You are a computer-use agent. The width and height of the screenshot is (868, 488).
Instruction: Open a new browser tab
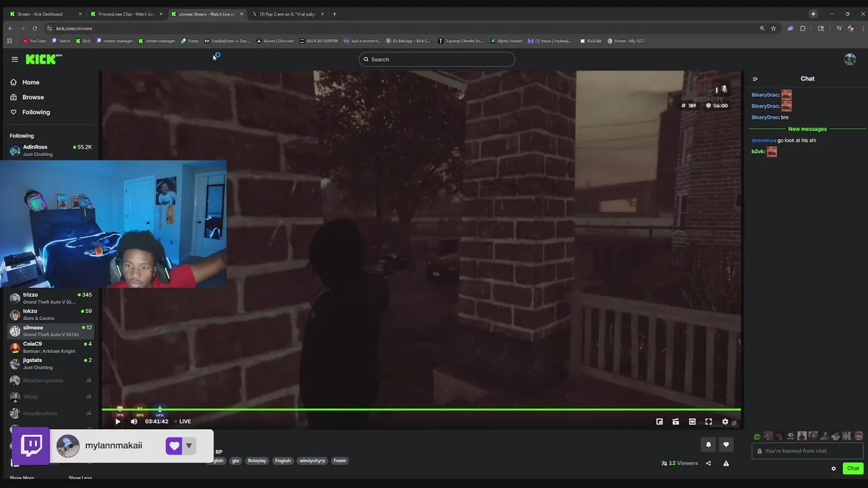point(334,14)
